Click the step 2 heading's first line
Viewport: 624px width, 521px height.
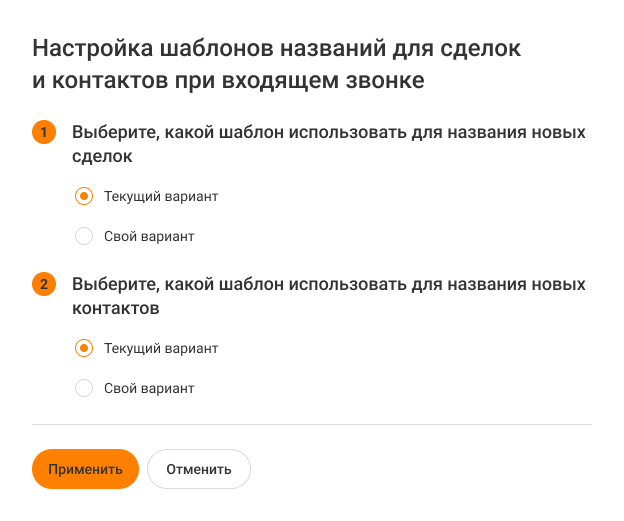pos(328,284)
